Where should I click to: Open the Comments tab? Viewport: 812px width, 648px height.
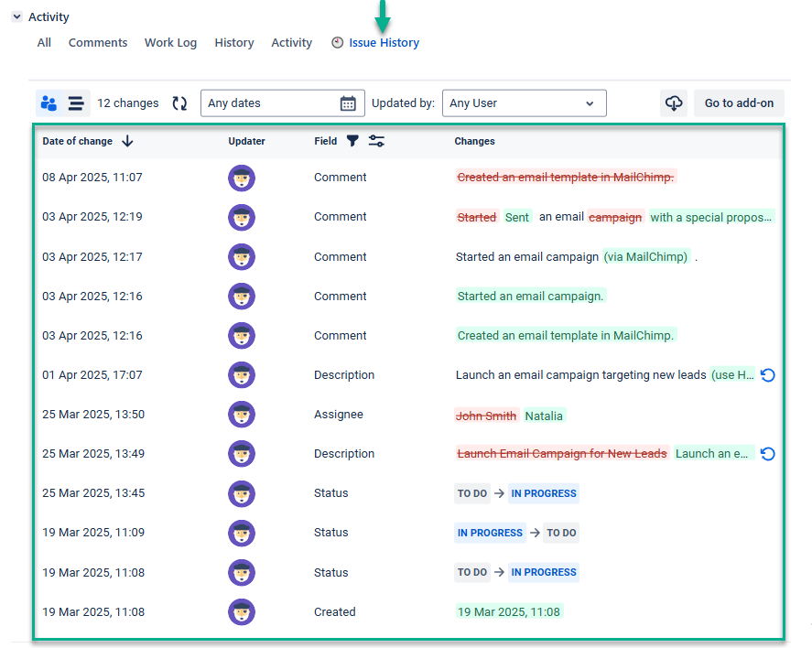[x=98, y=42]
